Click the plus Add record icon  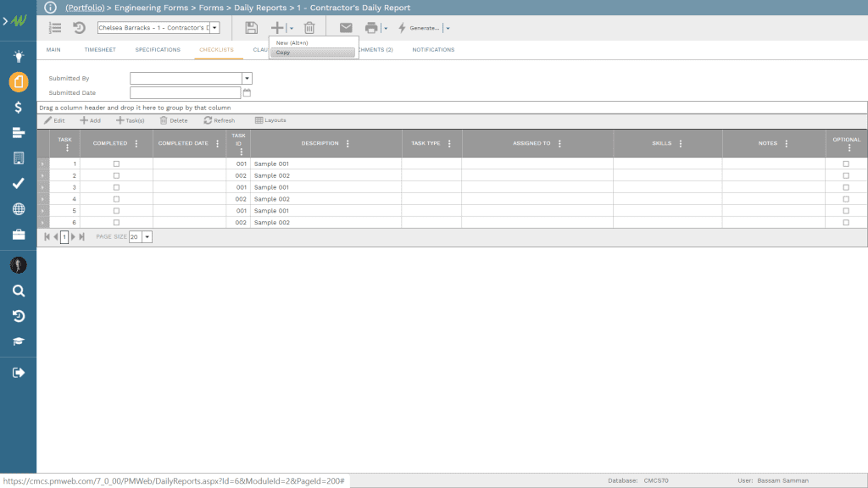(x=277, y=28)
